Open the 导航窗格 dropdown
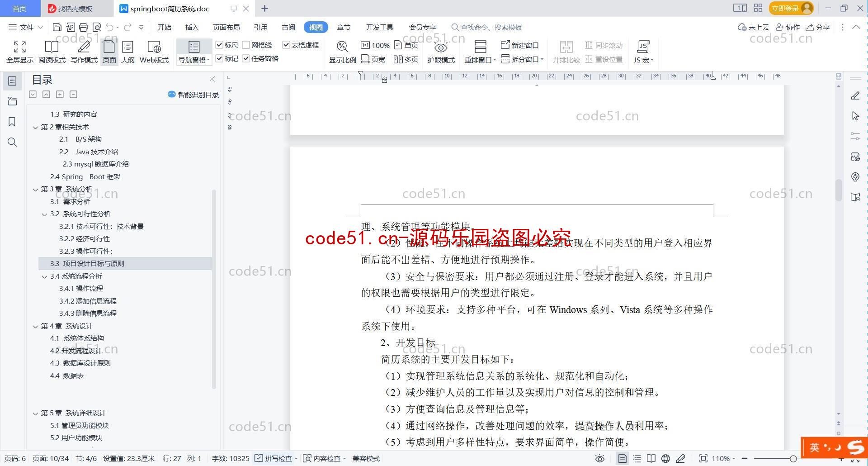This screenshot has width=868, height=466. pyautogui.click(x=194, y=60)
